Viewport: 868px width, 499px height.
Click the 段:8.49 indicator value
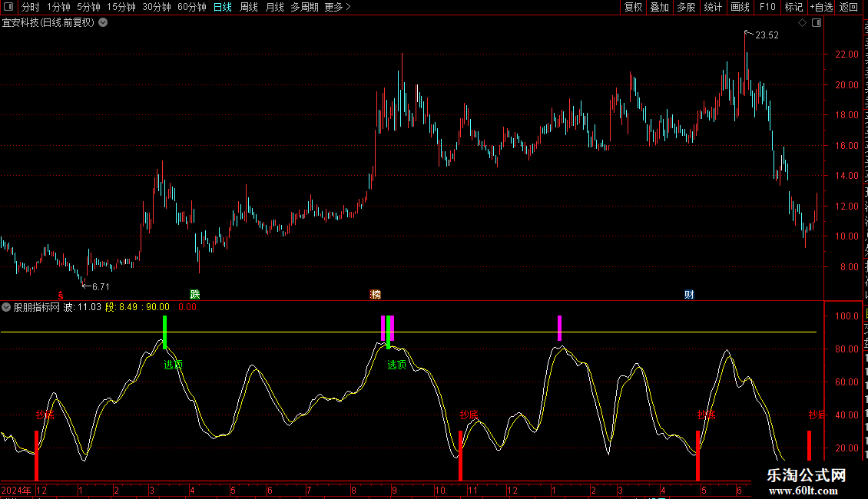coord(121,307)
